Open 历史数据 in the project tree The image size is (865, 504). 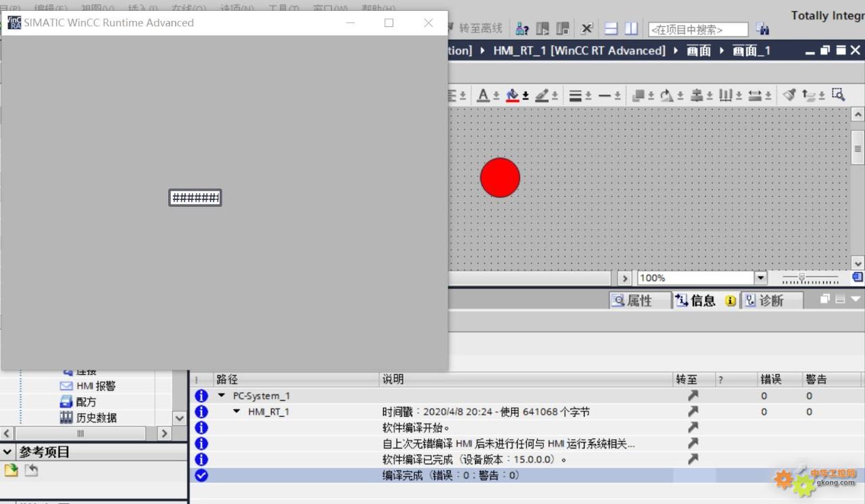click(x=88, y=418)
